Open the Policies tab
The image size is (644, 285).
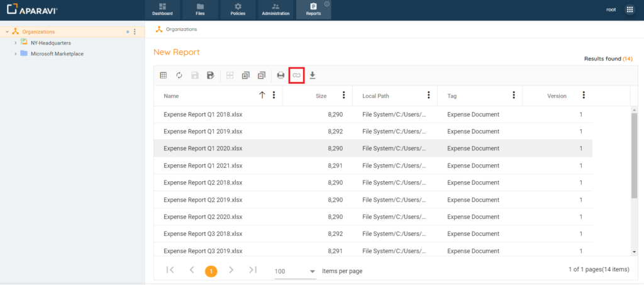click(238, 9)
